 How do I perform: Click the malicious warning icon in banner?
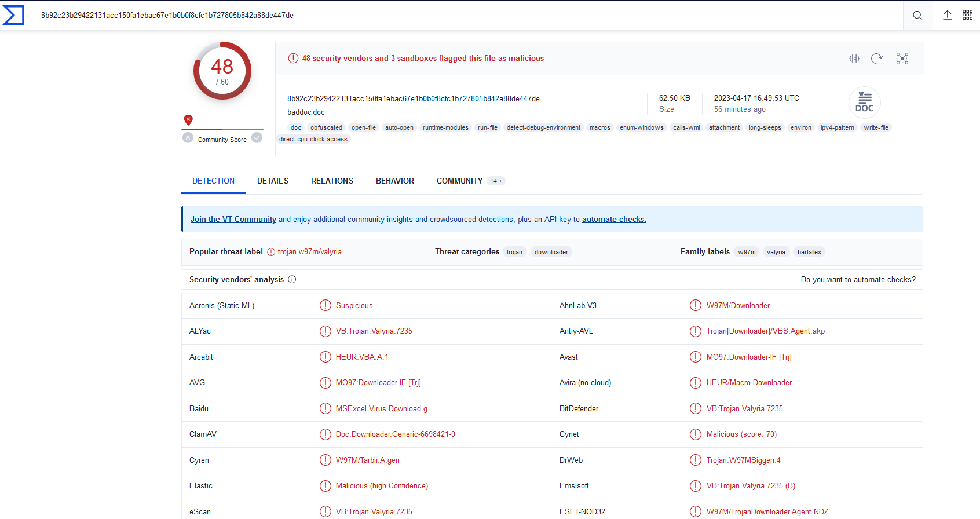point(293,59)
